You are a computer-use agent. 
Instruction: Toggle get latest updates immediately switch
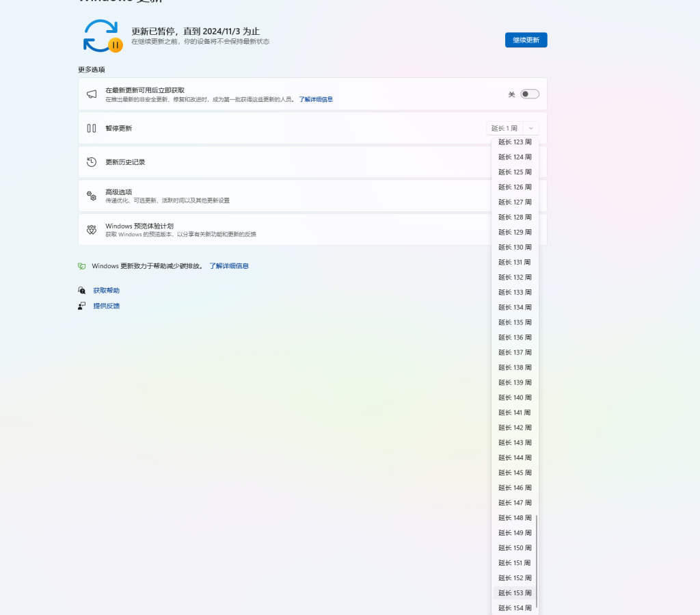(x=530, y=94)
